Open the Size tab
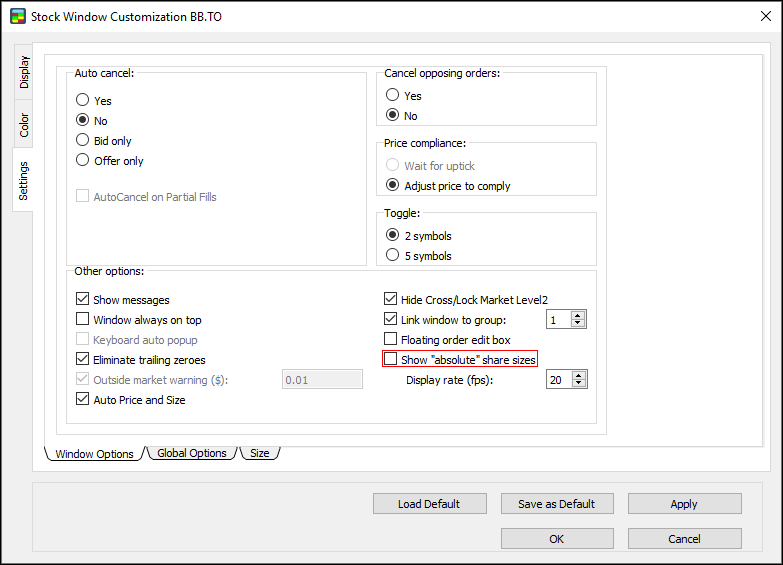The image size is (783, 565). click(x=259, y=453)
